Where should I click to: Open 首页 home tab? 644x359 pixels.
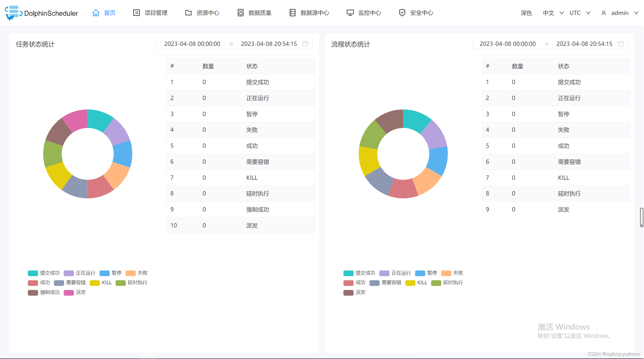pyautogui.click(x=104, y=13)
